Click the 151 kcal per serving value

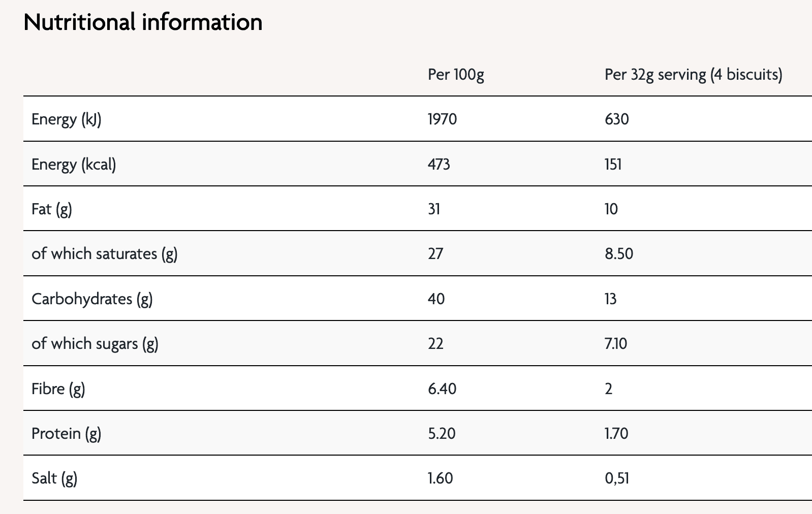(613, 165)
